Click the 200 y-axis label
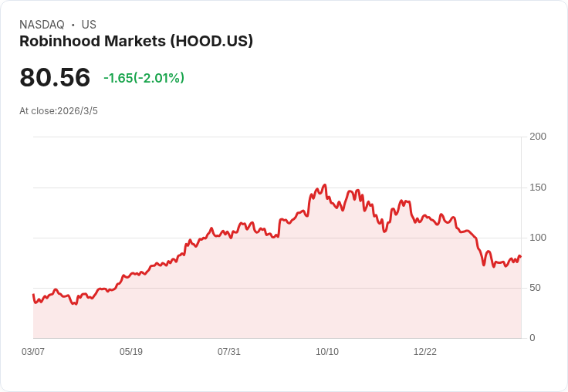 (x=538, y=137)
